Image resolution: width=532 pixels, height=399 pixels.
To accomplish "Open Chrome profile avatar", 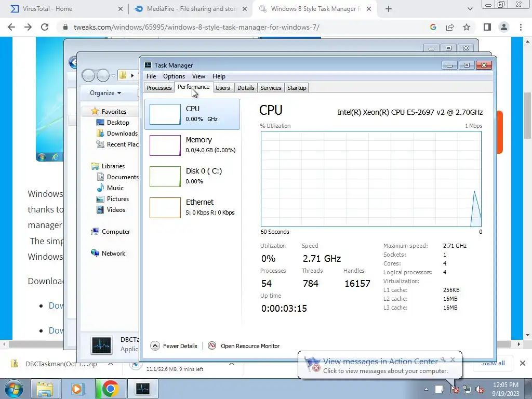I will 504,27.
